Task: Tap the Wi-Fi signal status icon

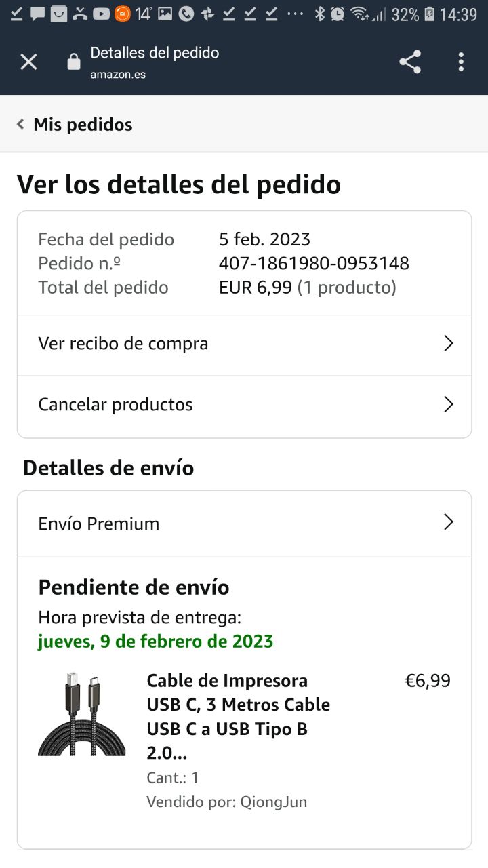Action: [360, 14]
